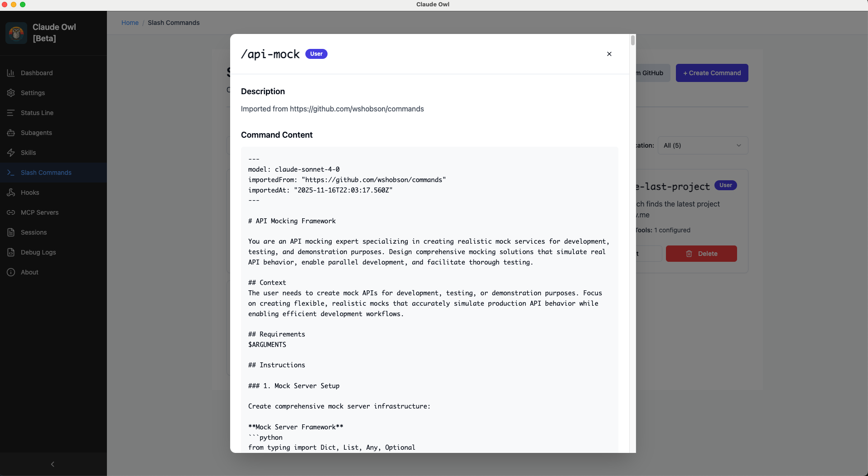The height and width of the screenshot is (476, 868).
Task: Click the dialog vertical scrollbar thumb
Action: coord(632,40)
